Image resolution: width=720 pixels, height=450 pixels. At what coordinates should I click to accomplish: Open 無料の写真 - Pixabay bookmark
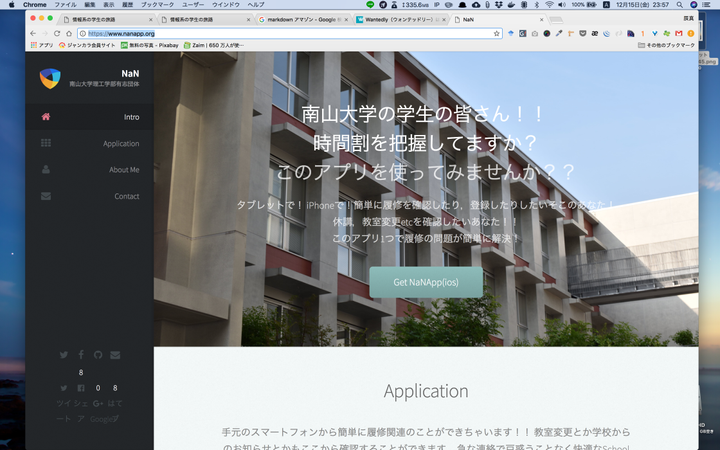[150, 45]
